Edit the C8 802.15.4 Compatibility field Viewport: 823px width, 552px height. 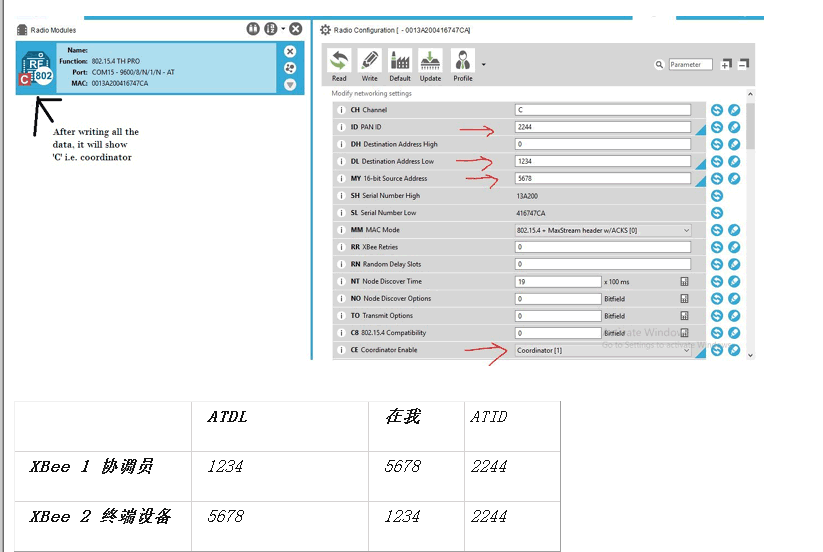tap(558, 333)
